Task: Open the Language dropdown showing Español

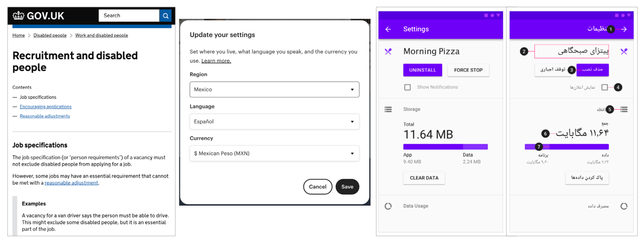Action: (x=274, y=121)
